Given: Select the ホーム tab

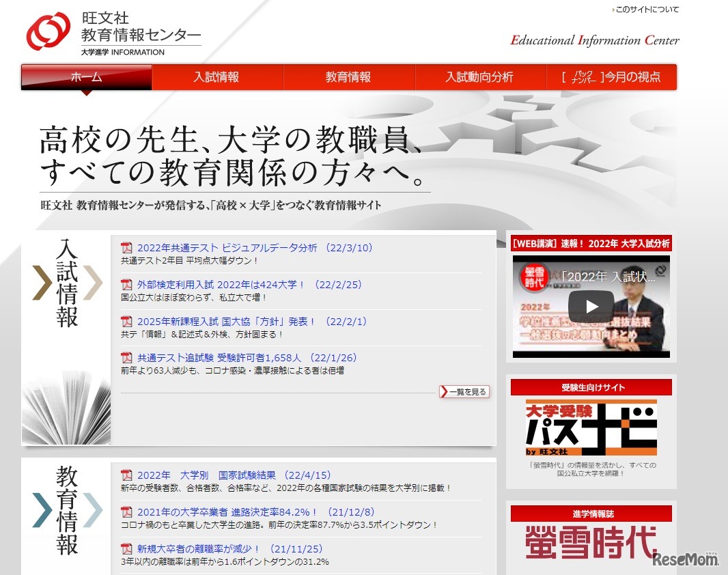Looking at the screenshot, I should point(85,77).
